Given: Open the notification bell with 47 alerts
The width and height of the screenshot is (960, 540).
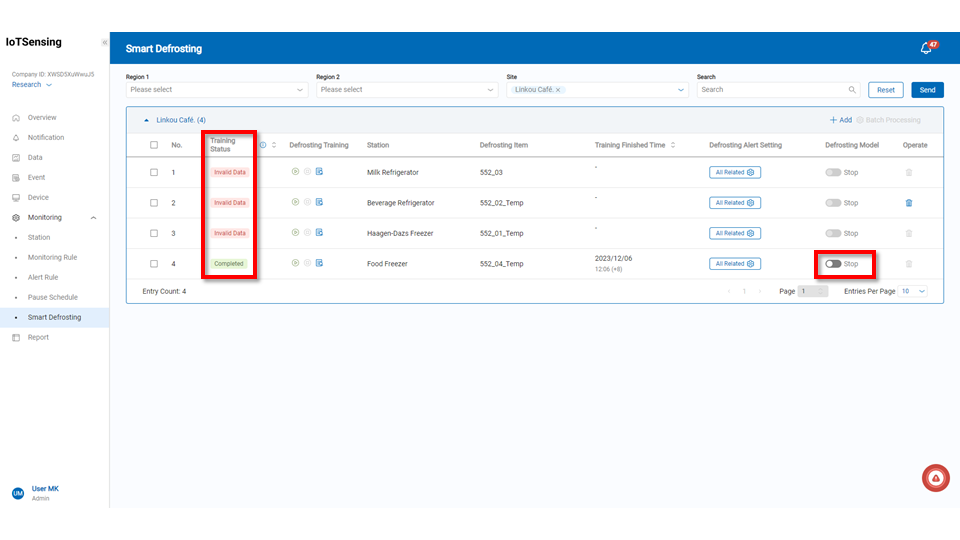Looking at the screenshot, I should pyautogui.click(x=926, y=48).
